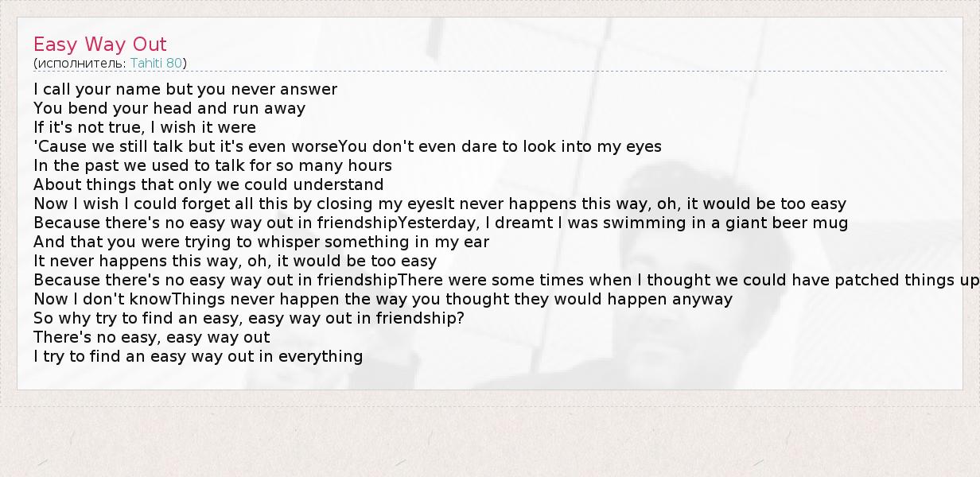Screen dimensions: 980x477
Task: Select the line 'In the past we used to talk'
Action: pos(212,165)
